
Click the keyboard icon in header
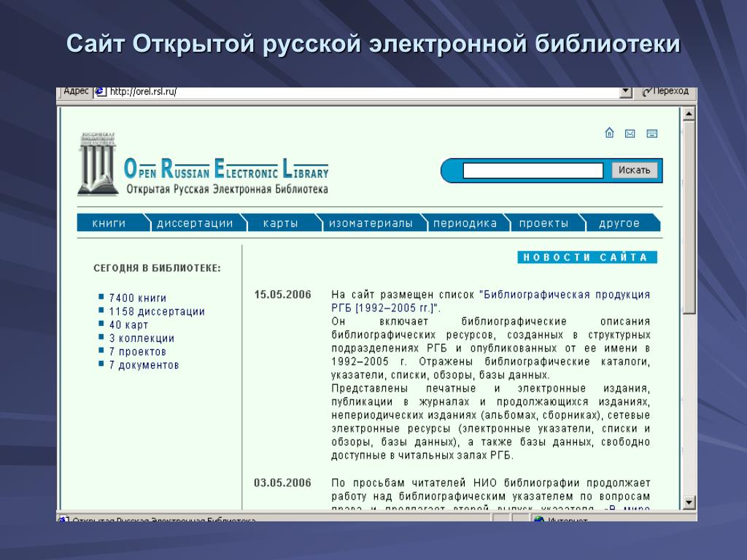pyautogui.click(x=651, y=133)
